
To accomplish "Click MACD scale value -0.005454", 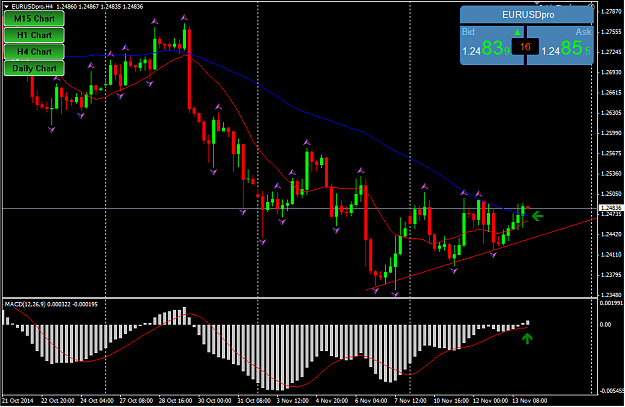I will 611,391.
